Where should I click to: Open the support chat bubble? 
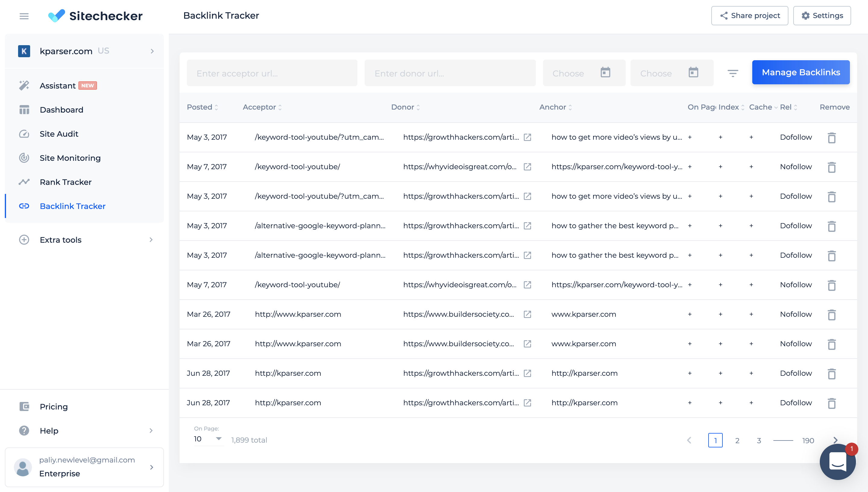(x=838, y=462)
